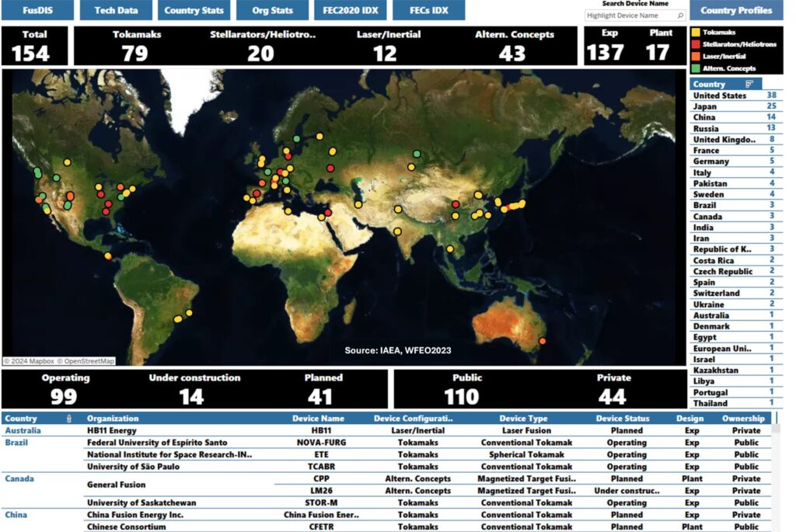Click the Tokamaks yellow legend swatch

pos(695,33)
